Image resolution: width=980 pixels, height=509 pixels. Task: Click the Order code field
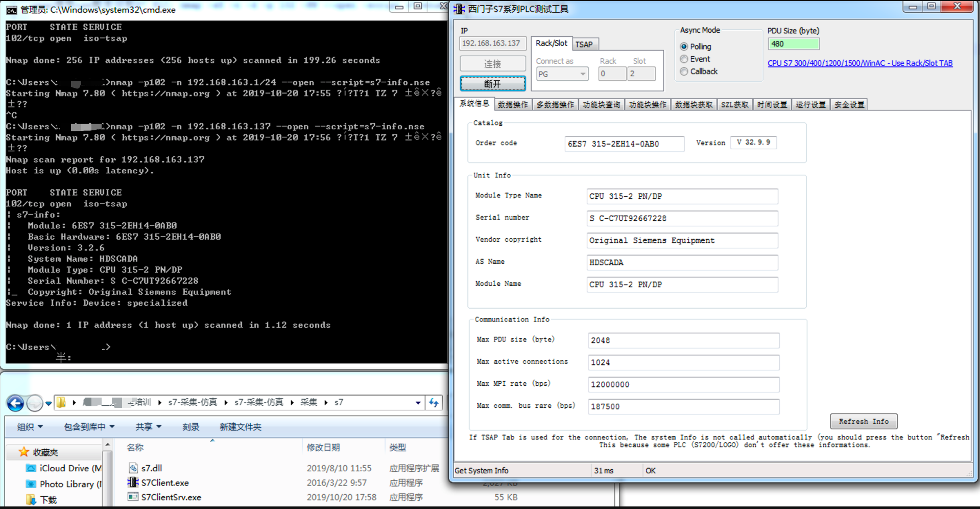(x=624, y=144)
